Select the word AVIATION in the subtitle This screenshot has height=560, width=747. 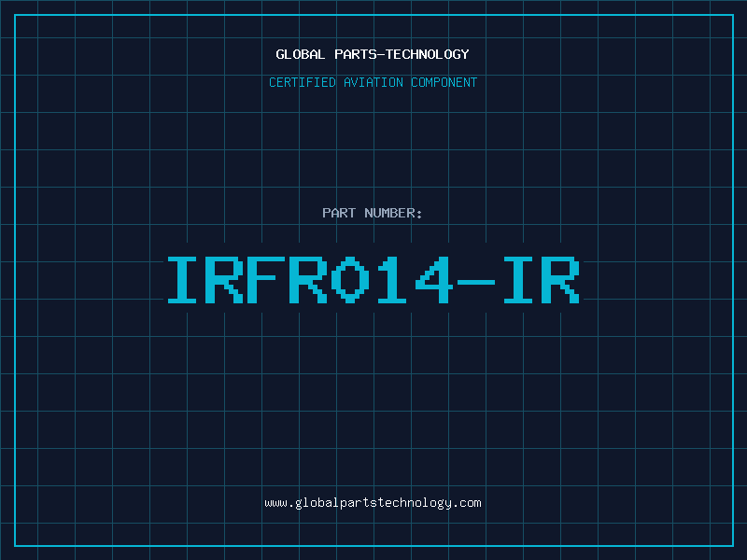click(373, 83)
